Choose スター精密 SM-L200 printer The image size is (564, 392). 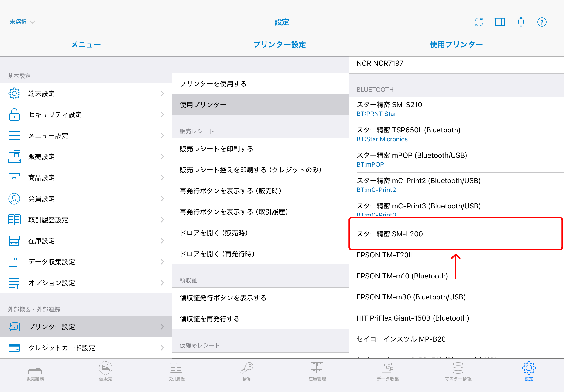tap(456, 234)
